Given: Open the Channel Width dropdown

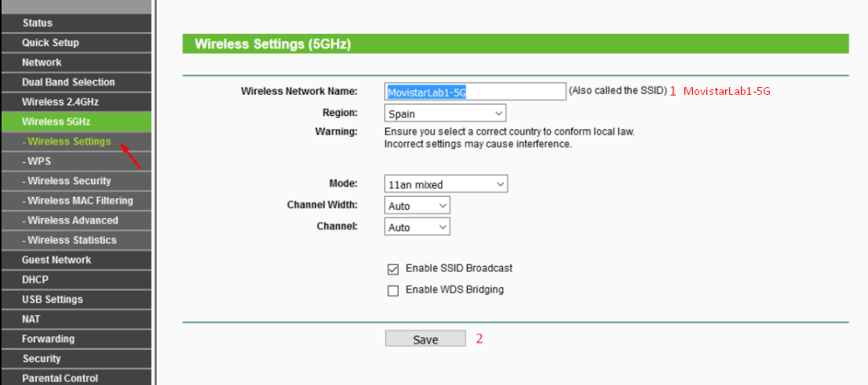Looking at the screenshot, I should tap(417, 205).
